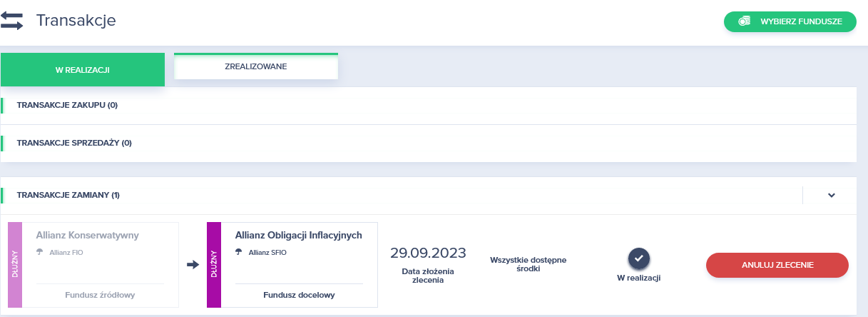Open the Zrealizowane tab
Viewport: 868px width, 317px height.
256,66
